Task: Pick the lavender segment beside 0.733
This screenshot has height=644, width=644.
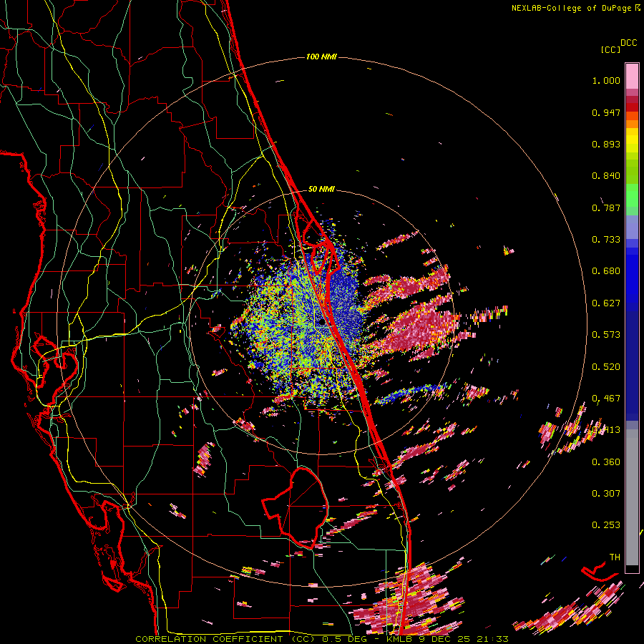Action: click(x=632, y=227)
